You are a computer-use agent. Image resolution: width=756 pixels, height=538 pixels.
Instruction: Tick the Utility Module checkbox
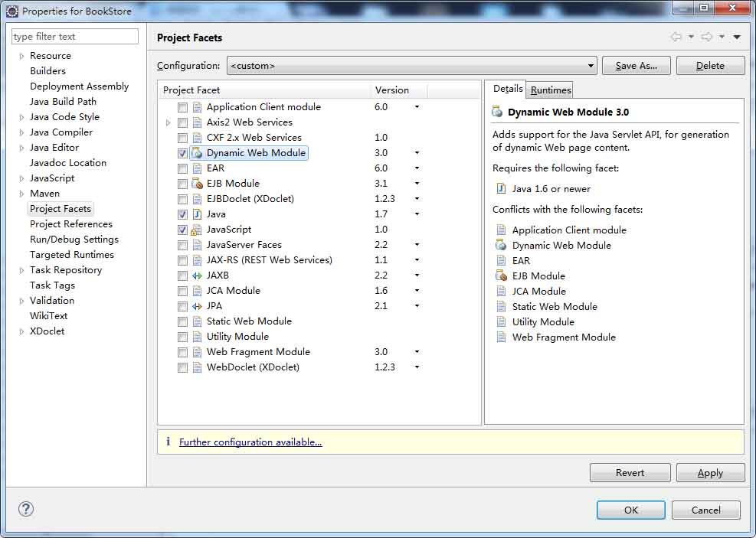(x=182, y=337)
